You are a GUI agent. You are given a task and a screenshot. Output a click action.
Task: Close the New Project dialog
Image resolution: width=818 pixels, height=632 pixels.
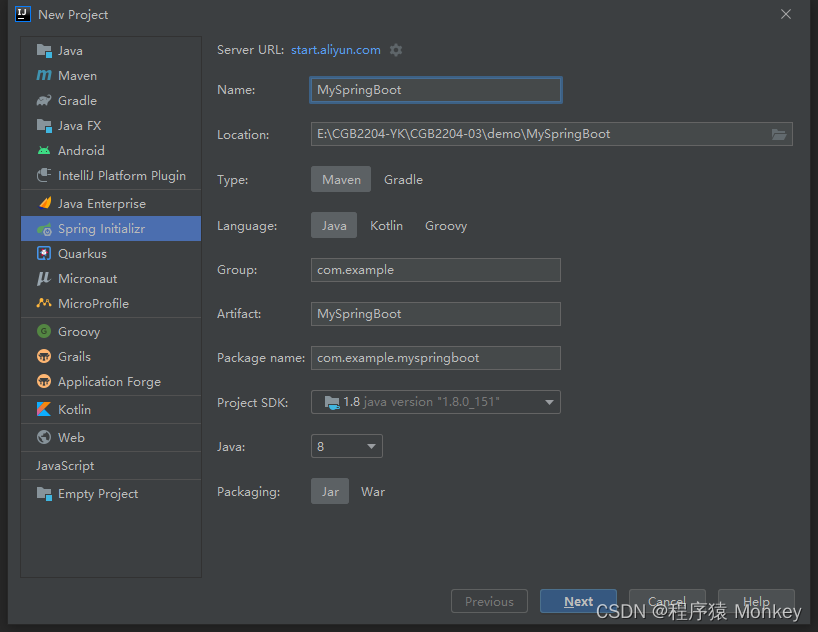(786, 14)
